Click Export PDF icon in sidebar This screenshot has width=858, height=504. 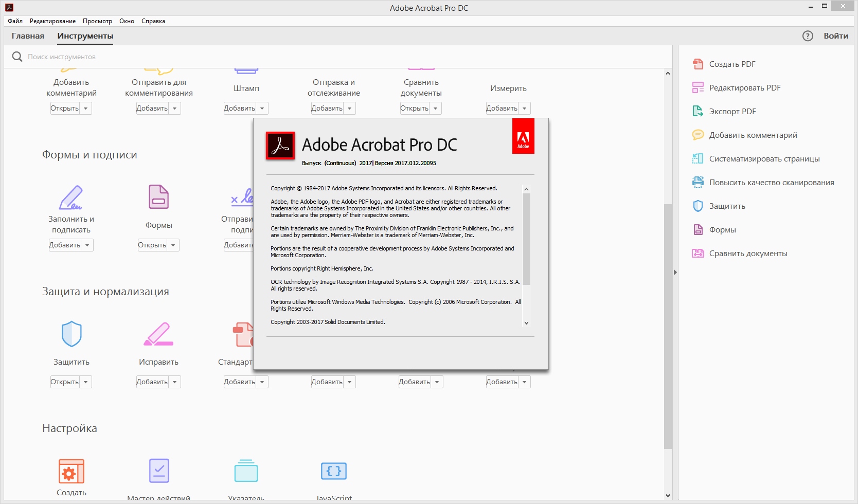pyautogui.click(x=698, y=112)
